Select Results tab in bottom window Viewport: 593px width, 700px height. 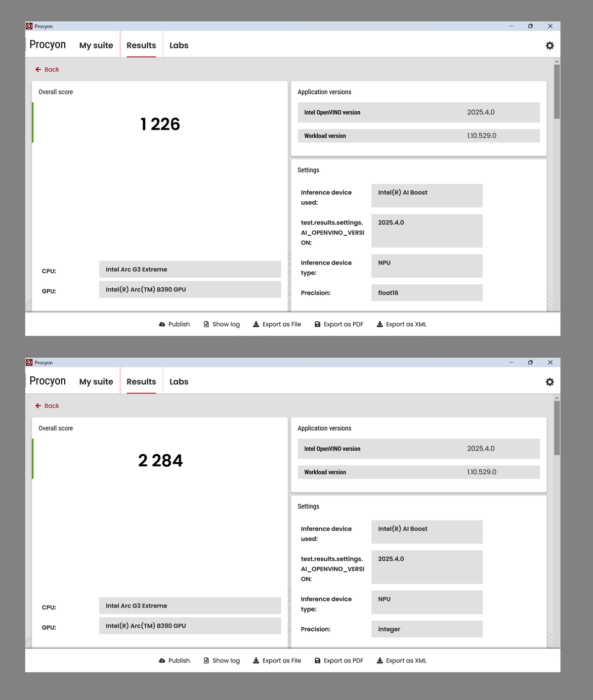[141, 382]
